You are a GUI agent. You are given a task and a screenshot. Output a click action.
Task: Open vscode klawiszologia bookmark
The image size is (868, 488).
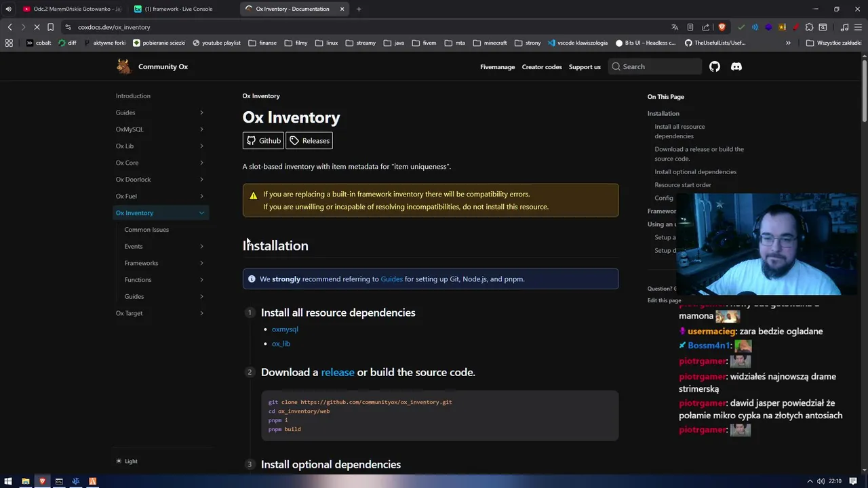click(x=578, y=43)
